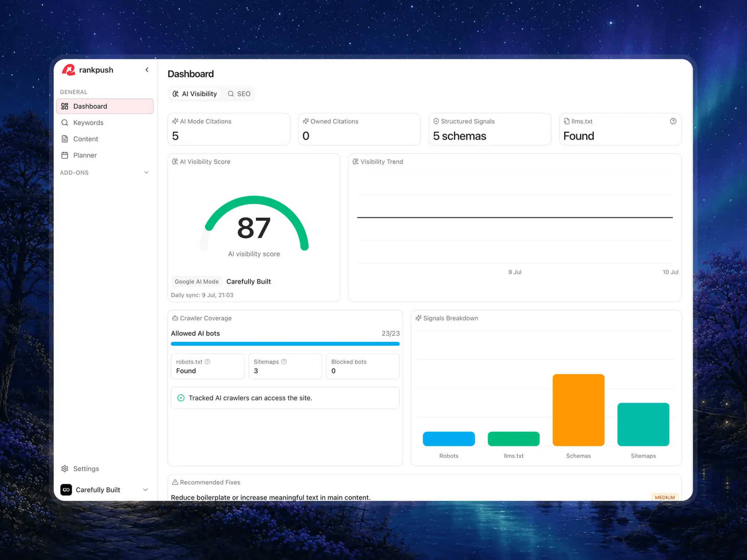Viewport: 747px width, 560px height.
Task: Click the AI Mode Citations card
Action: click(229, 129)
